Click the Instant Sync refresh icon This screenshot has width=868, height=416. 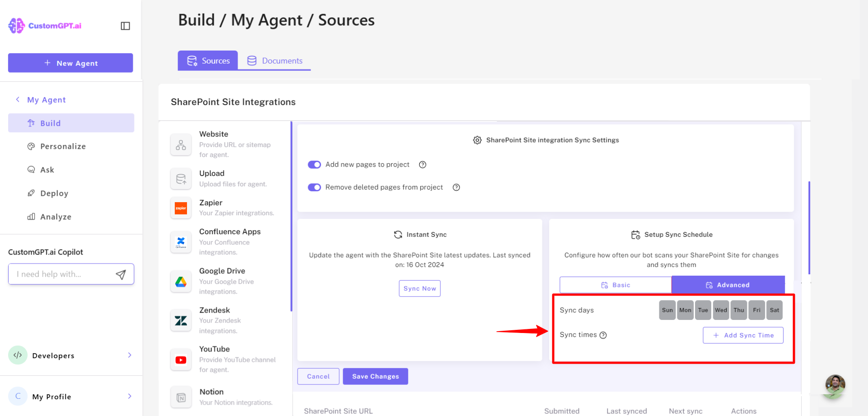[398, 235]
